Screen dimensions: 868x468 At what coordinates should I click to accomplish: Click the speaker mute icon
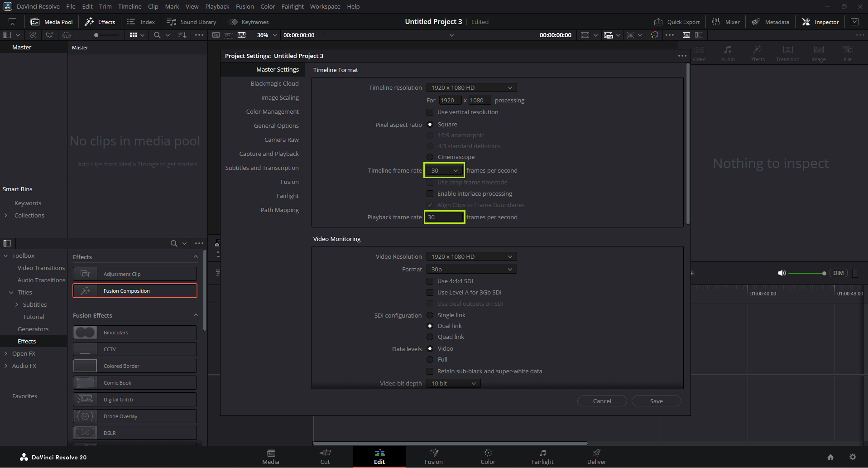pyautogui.click(x=782, y=273)
